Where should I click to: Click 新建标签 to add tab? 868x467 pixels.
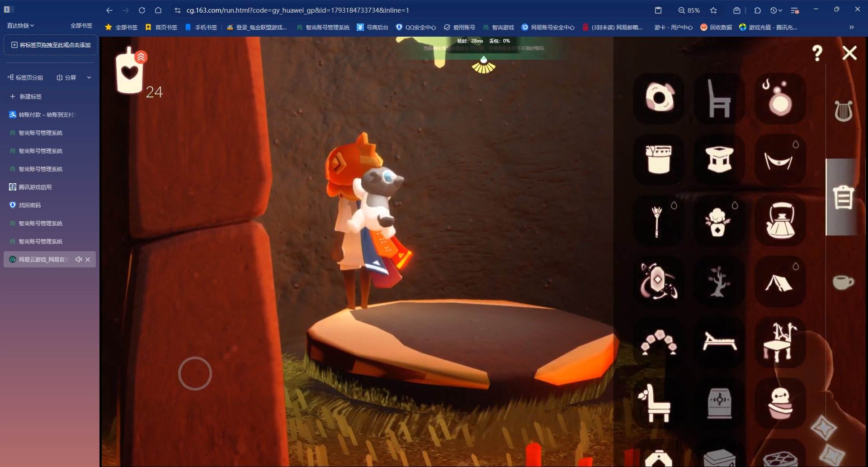pyautogui.click(x=26, y=96)
